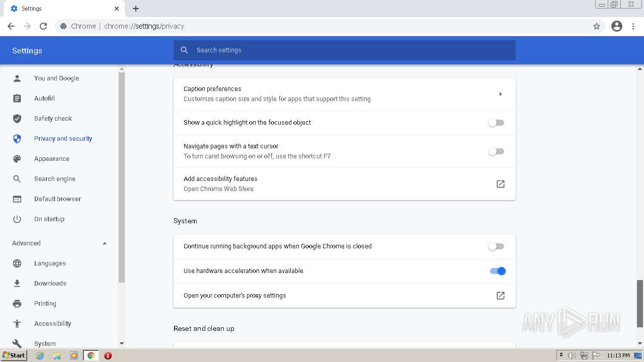Screen dimensions: 644x362
Task: Open the Start menu
Action: tap(14, 355)
